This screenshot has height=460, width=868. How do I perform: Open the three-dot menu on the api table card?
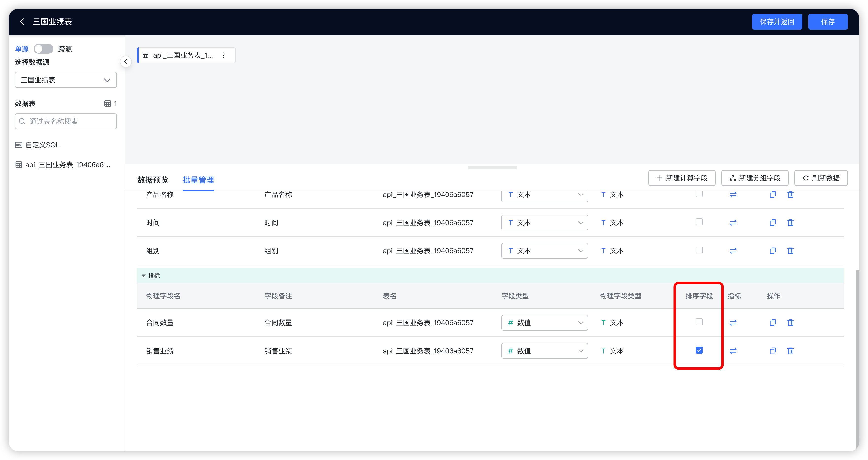(x=224, y=55)
